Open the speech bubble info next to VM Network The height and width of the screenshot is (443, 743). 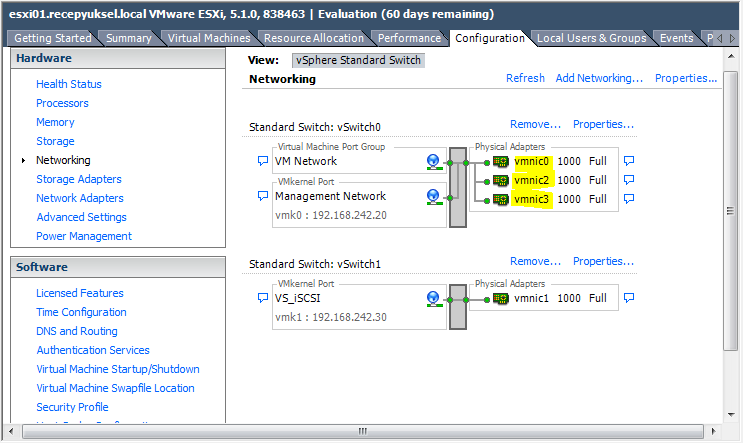pyautogui.click(x=263, y=161)
